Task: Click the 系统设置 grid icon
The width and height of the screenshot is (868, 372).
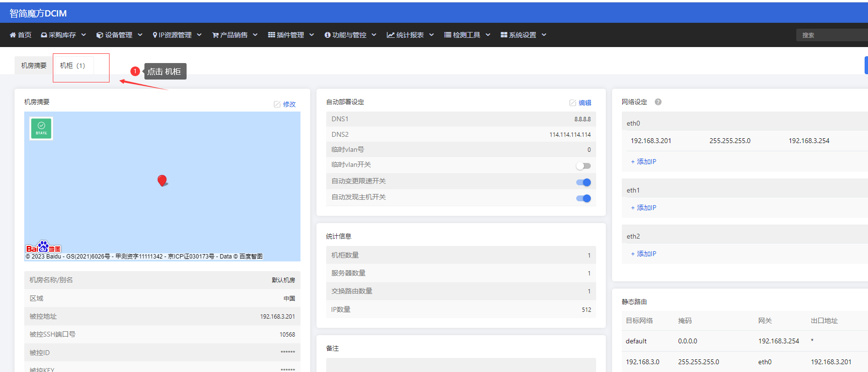Action: coord(504,35)
